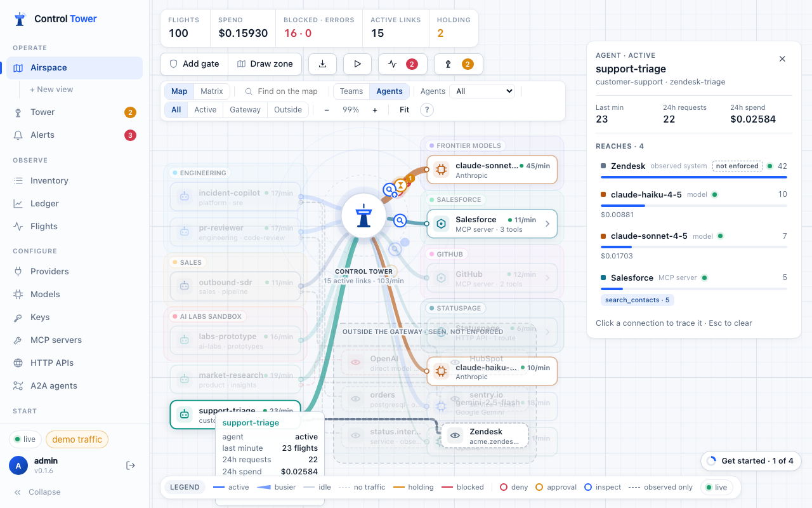
Task: Click the inspect magnifier on the Salesforce link
Action: pyautogui.click(x=400, y=220)
